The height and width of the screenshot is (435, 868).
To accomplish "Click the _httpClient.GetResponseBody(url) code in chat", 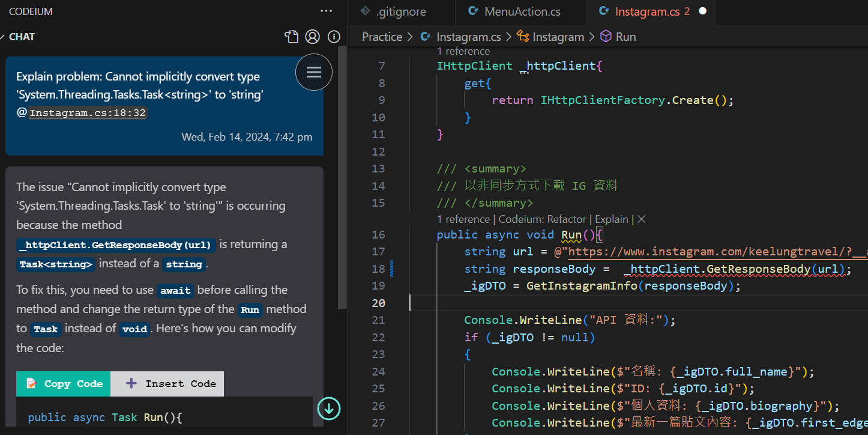I will click(116, 245).
